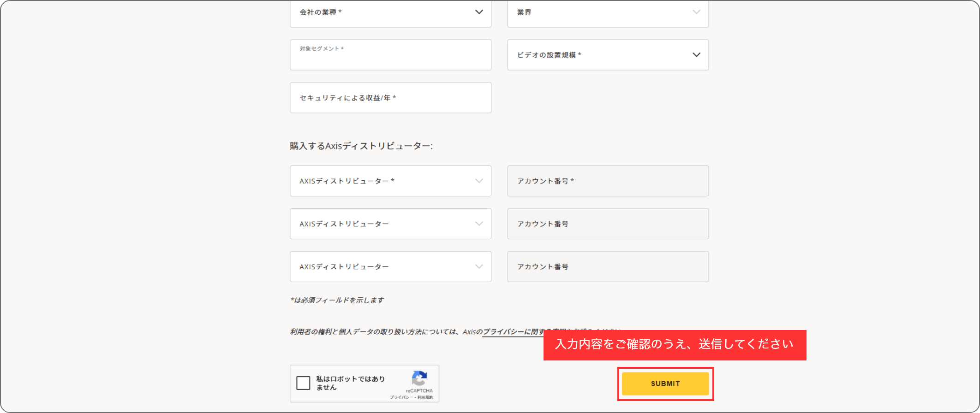Click the chevron on ビデオの設置規模
Viewport: 980px width, 413px height.
click(696, 55)
